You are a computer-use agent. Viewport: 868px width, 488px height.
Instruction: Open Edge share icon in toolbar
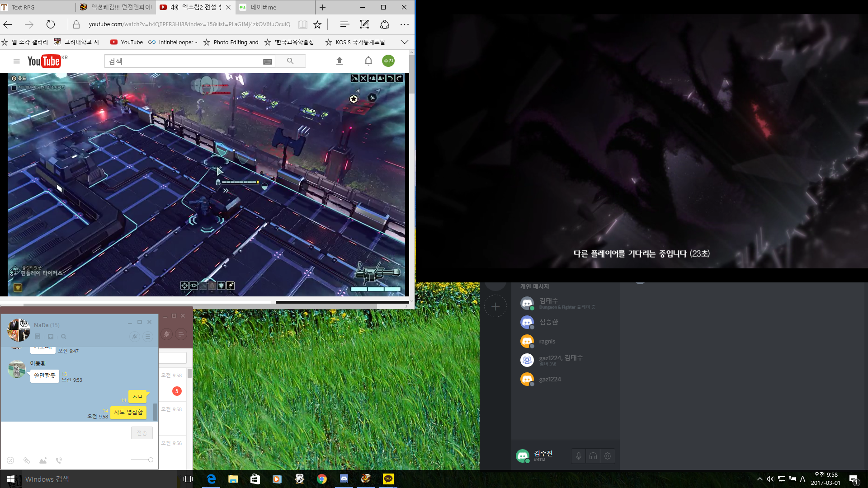(385, 24)
